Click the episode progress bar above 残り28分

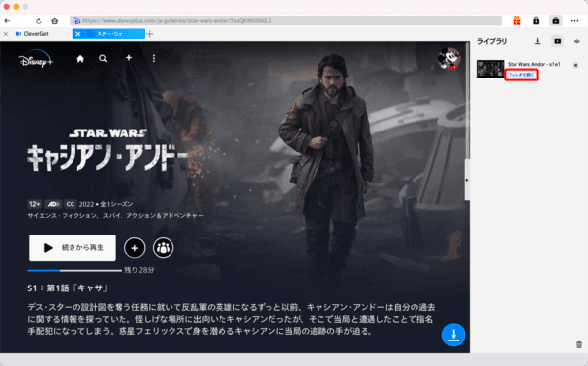(x=74, y=270)
